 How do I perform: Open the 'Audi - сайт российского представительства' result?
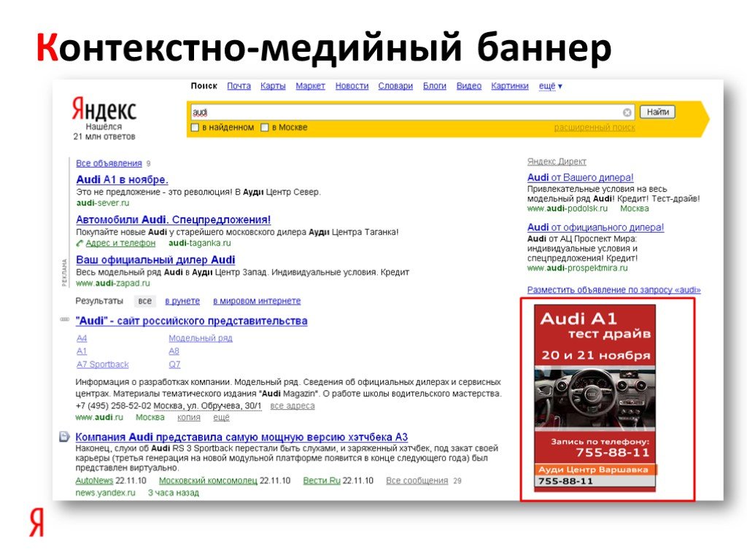192,321
